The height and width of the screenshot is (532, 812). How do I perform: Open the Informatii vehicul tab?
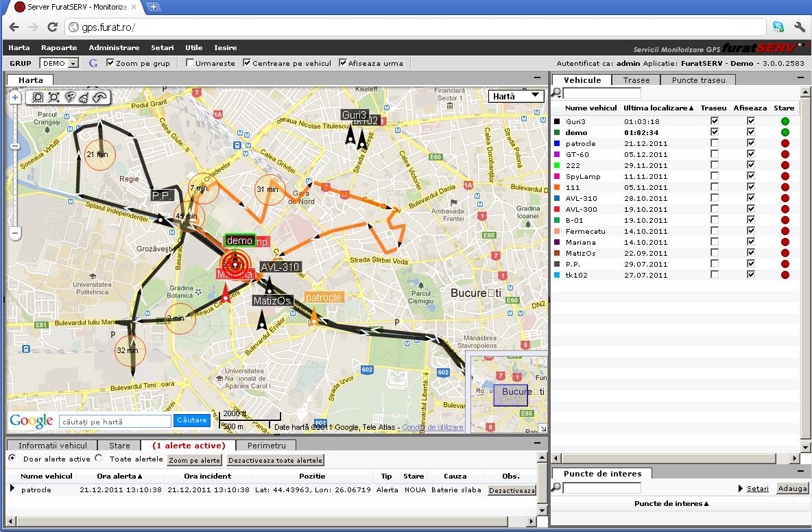pyautogui.click(x=53, y=446)
